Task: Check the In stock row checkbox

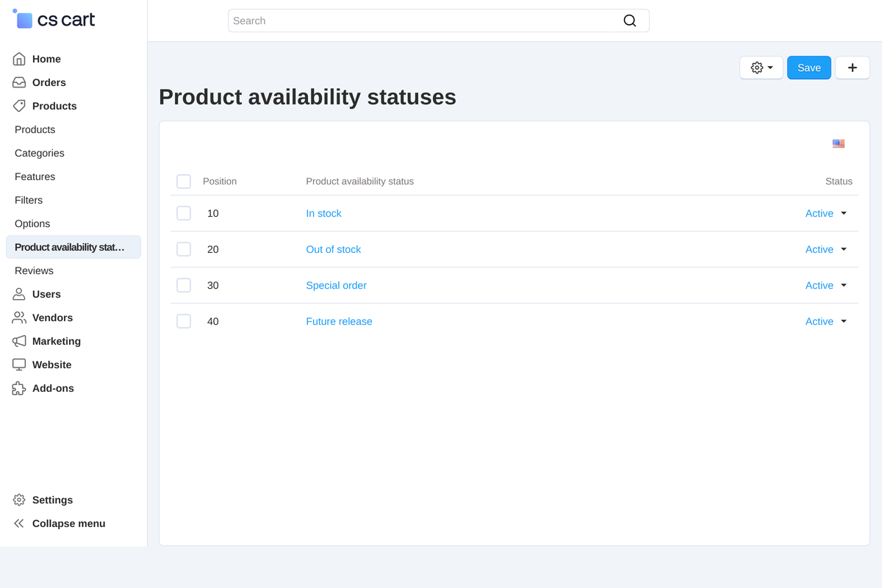Action: [184, 213]
